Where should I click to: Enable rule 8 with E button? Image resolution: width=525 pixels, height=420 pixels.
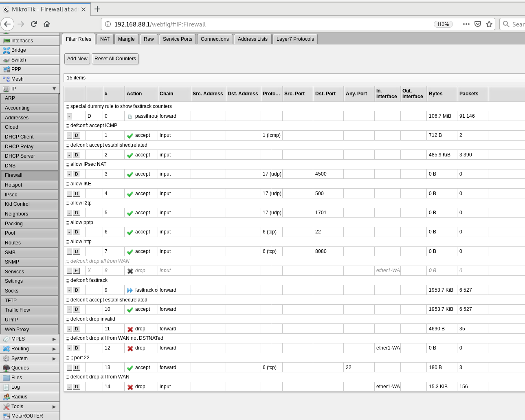(77, 271)
